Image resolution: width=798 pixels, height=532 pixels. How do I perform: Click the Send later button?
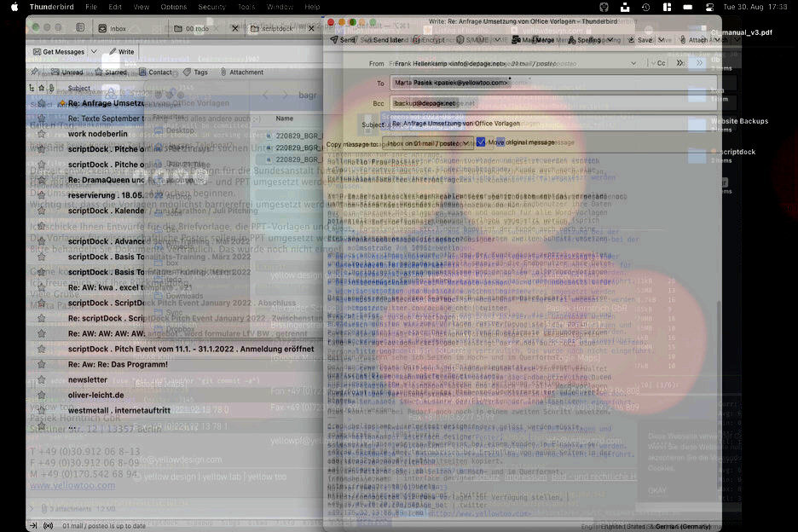coord(388,40)
